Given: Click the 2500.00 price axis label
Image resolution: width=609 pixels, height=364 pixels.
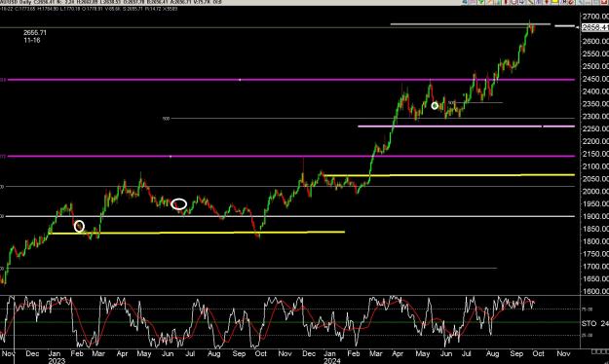Looking at the screenshot, I should [x=595, y=66].
